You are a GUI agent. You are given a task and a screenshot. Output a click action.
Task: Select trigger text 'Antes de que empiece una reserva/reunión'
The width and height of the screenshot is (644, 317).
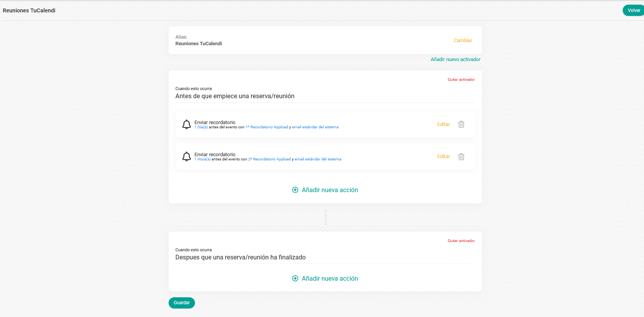(235, 96)
